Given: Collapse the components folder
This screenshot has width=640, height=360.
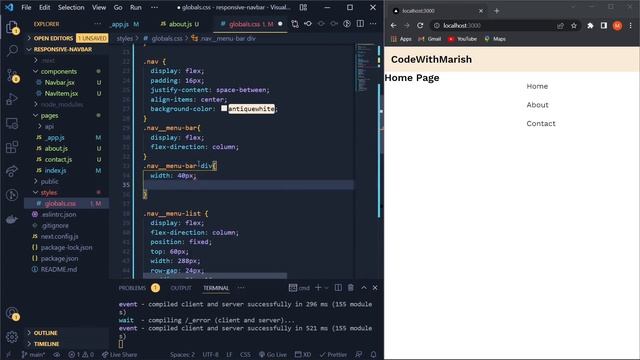Looking at the screenshot, I should [59, 71].
